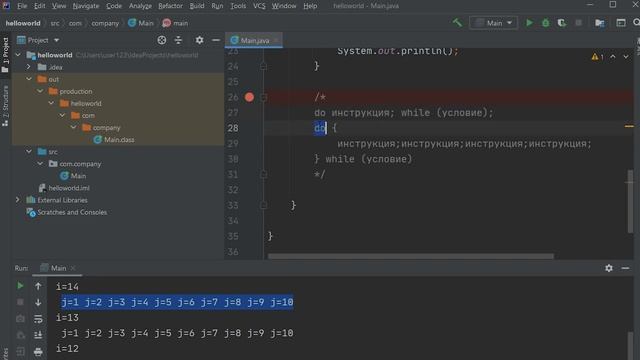This screenshot has width=640, height=360.
Task: Rerun Main from the Run panel
Action: point(20,286)
